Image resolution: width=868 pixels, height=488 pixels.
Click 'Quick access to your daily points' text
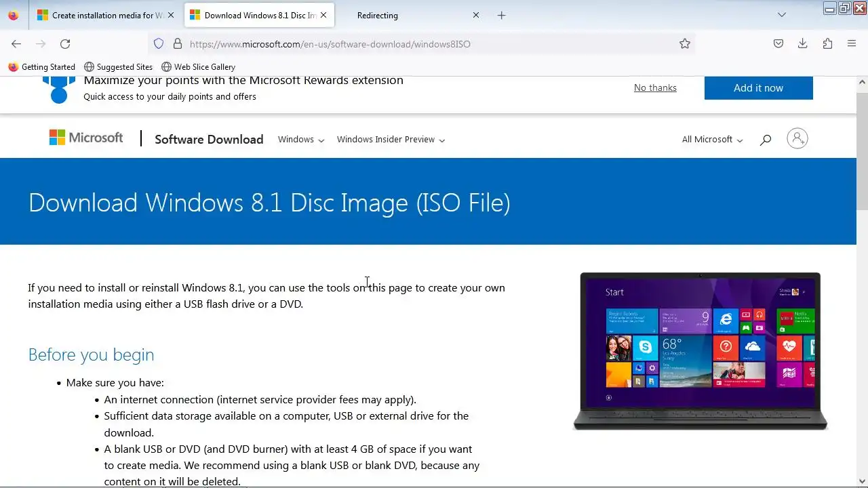point(170,96)
